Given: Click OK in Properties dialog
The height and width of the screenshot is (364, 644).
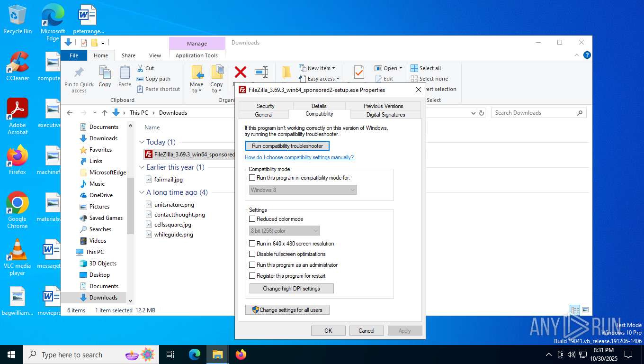Looking at the screenshot, I should [328, 331].
